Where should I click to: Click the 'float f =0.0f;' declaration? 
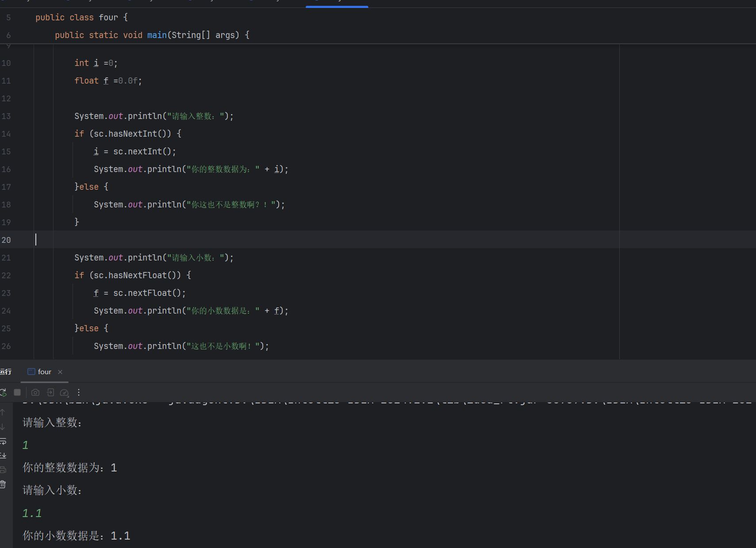pos(108,81)
